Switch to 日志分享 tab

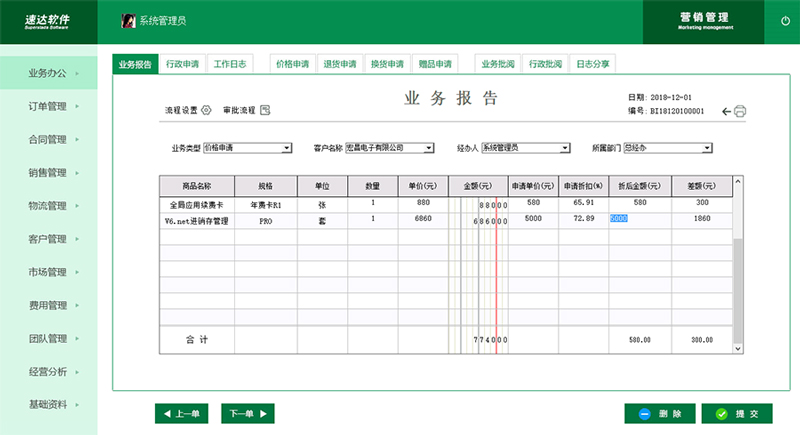pos(593,64)
